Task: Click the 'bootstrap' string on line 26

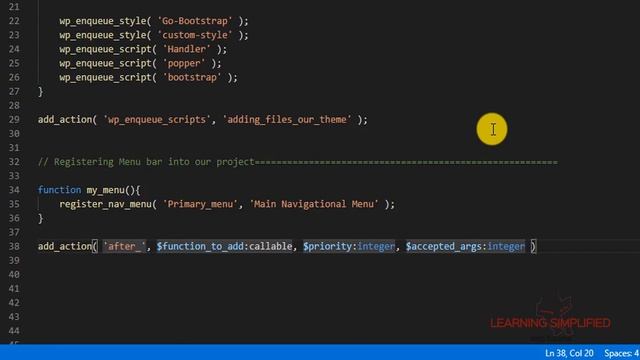Action: [192, 77]
